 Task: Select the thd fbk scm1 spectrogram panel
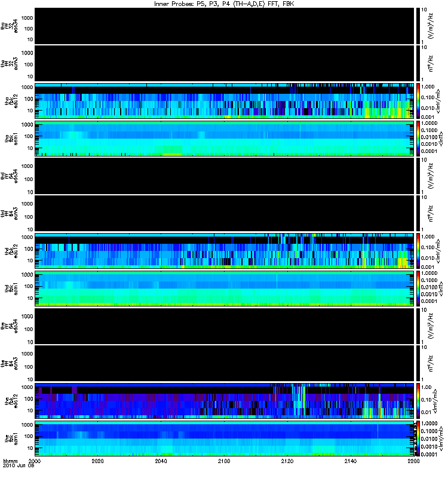coord(225,289)
